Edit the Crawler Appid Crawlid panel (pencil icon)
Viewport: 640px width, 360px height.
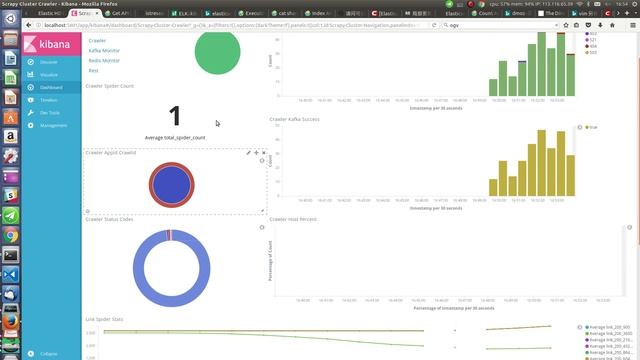coord(249,153)
